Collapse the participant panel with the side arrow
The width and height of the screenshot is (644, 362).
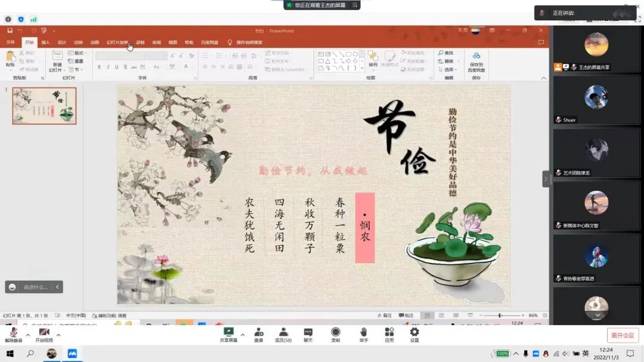click(x=546, y=179)
